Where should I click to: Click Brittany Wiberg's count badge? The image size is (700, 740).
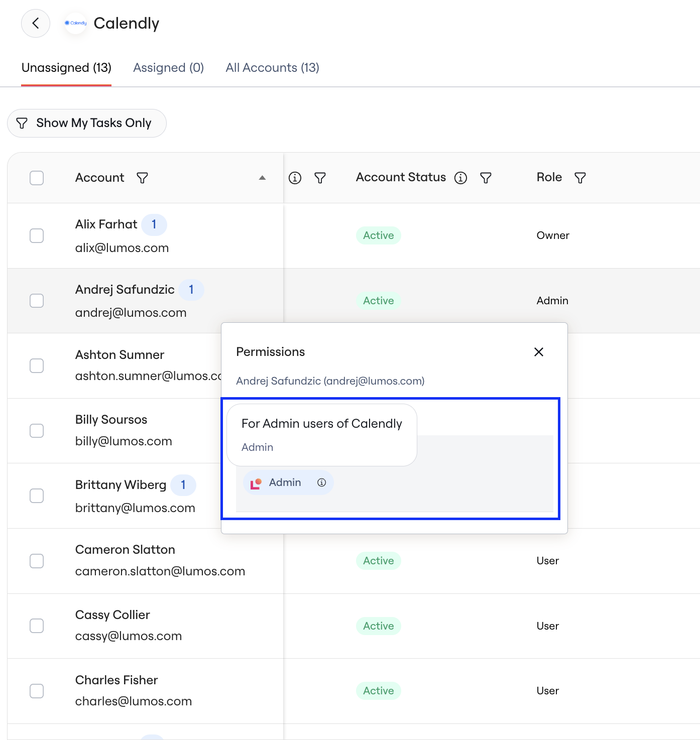pyautogui.click(x=183, y=485)
